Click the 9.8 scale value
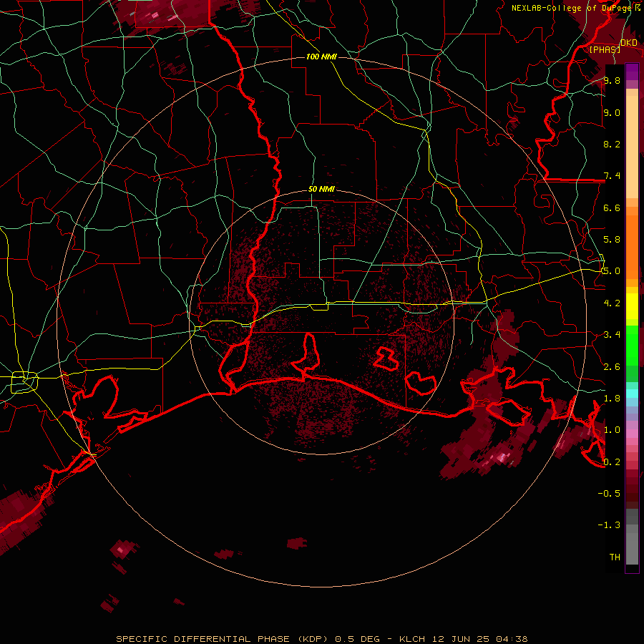Screen dimensions: 644x644 click(612, 80)
